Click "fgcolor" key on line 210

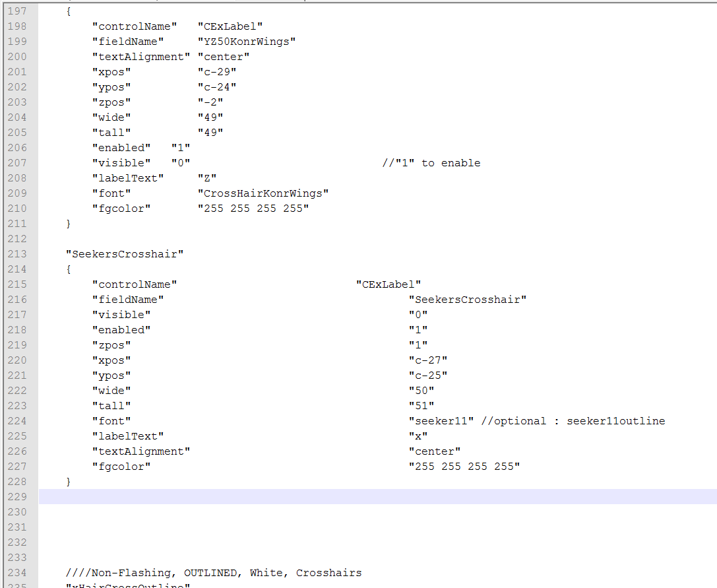coord(121,209)
